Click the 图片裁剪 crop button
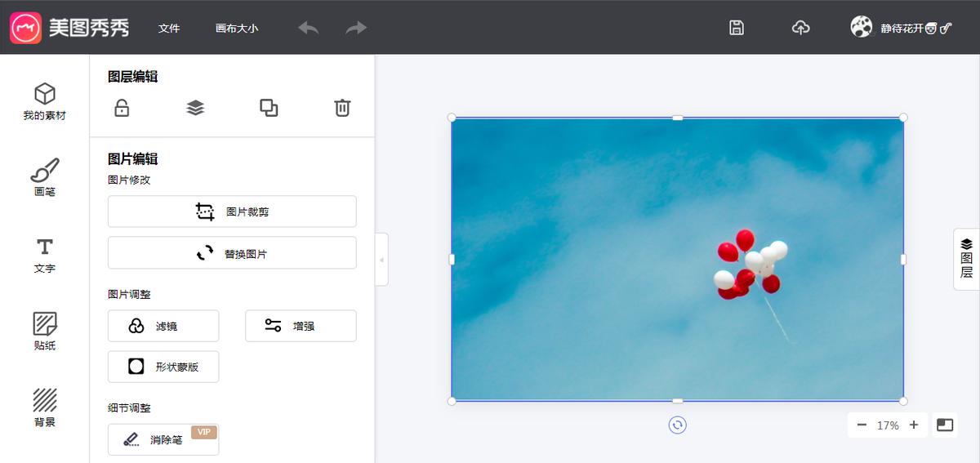980x463 pixels. [232, 211]
